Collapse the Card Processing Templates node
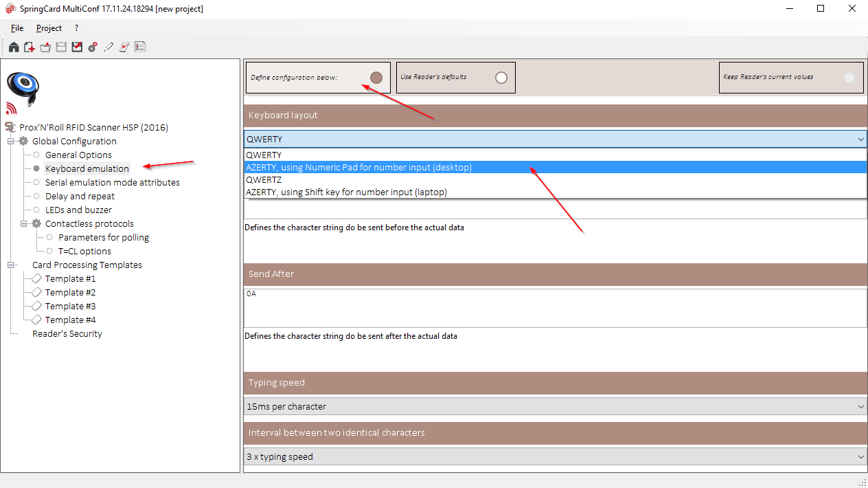Screen dimensions: 868x488 11,265
